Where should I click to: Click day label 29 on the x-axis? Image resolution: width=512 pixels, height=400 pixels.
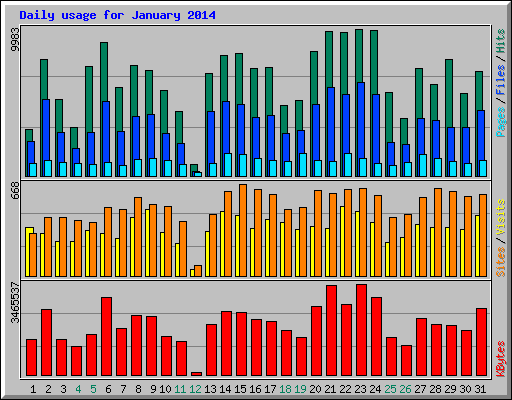click(450, 389)
